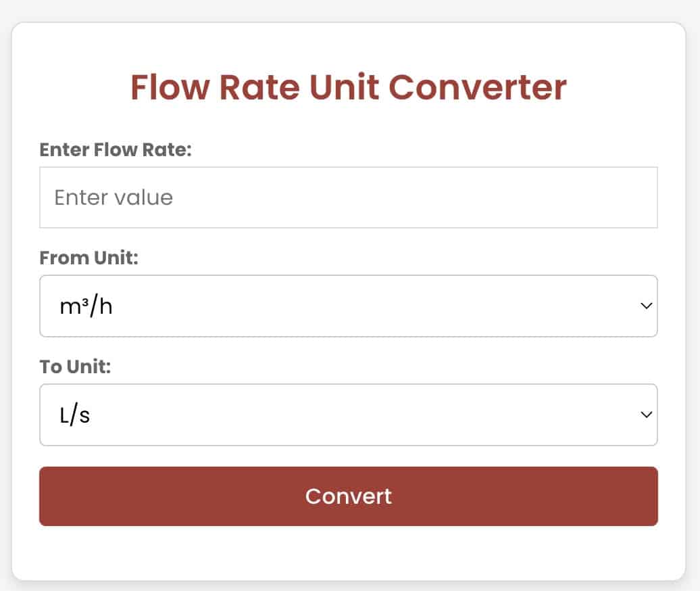Click the "To Unit:" label
This screenshot has width=700, height=591.
[75, 367]
